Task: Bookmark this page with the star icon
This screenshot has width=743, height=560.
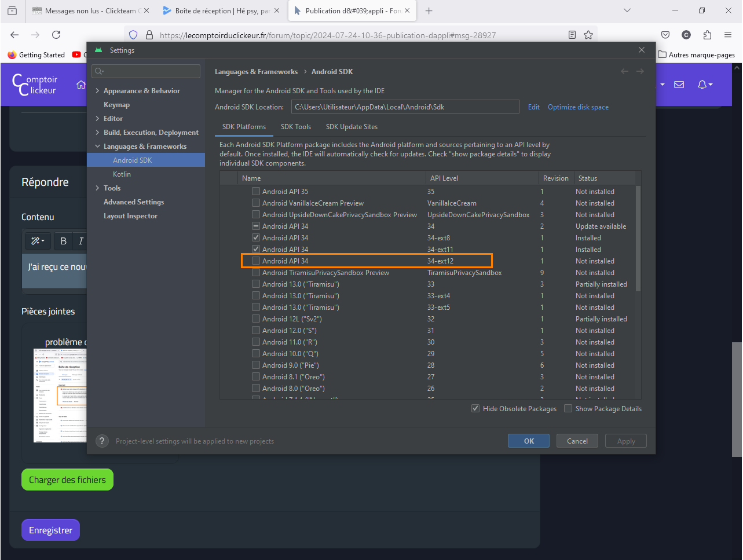Action: click(588, 35)
